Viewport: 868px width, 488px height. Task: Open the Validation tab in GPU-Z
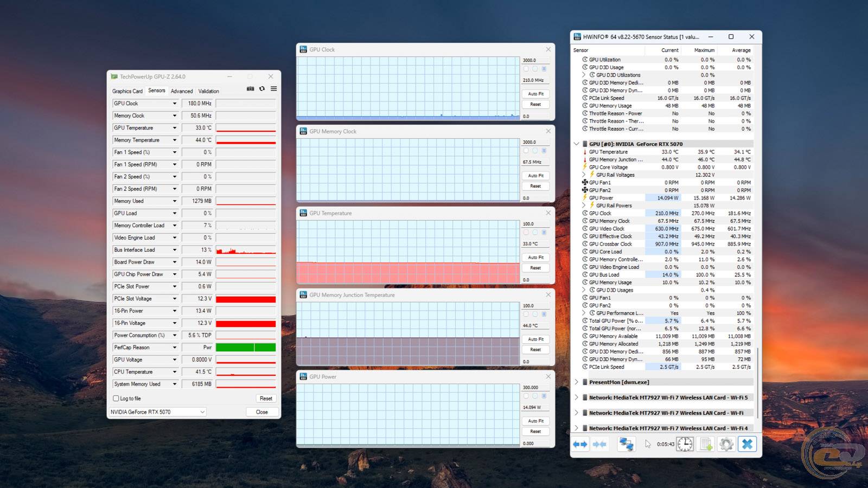click(x=209, y=91)
